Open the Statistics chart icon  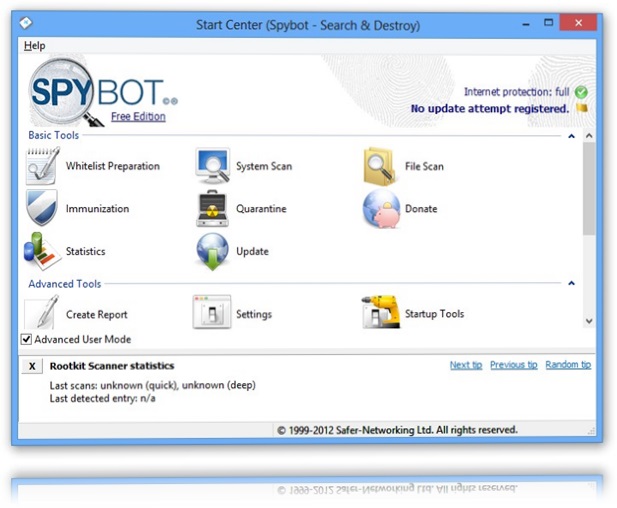pos(42,251)
